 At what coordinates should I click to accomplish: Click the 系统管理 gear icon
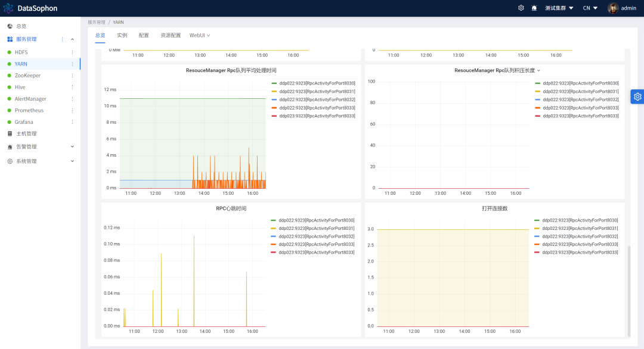(x=10, y=161)
